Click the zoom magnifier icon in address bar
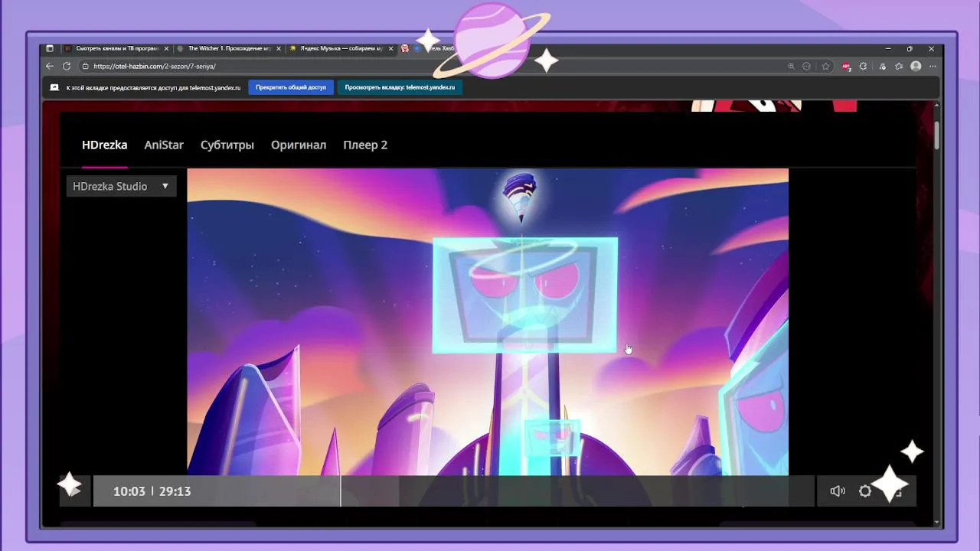 pos(791,67)
